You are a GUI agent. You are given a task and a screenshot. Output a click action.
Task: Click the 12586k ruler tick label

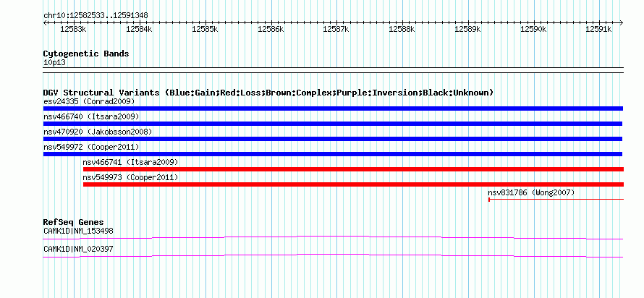(270, 29)
